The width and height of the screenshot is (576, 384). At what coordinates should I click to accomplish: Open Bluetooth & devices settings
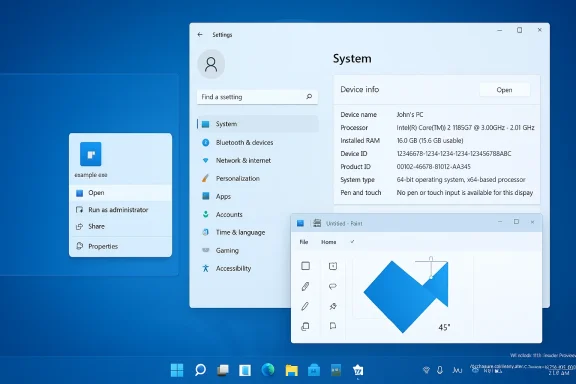pos(258,142)
